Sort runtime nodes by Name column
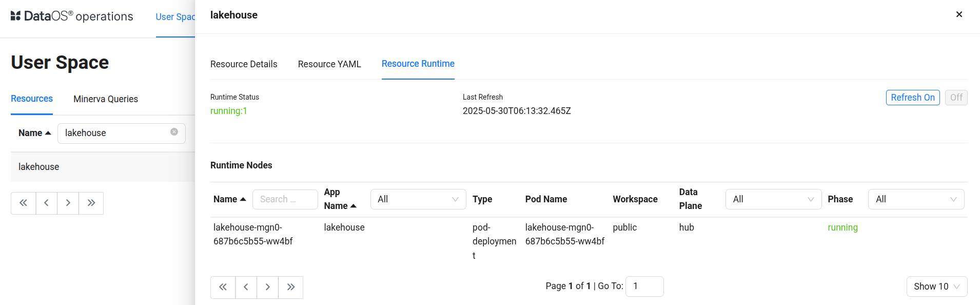Viewport: 980px width, 305px height. (x=229, y=199)
